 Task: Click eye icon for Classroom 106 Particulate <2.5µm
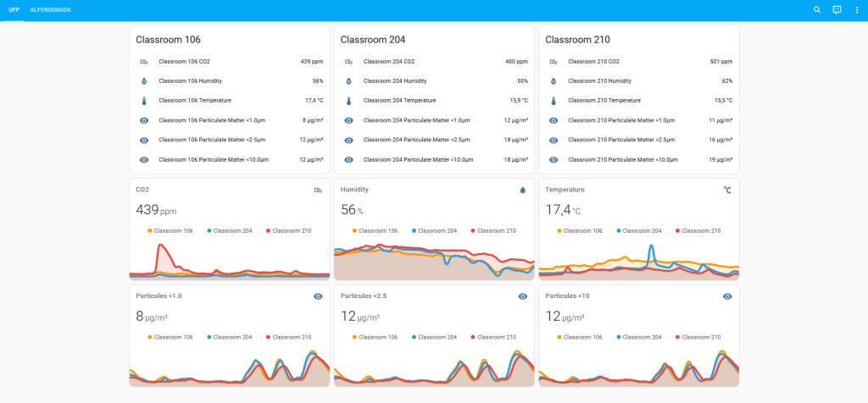[x=144, y=140]
